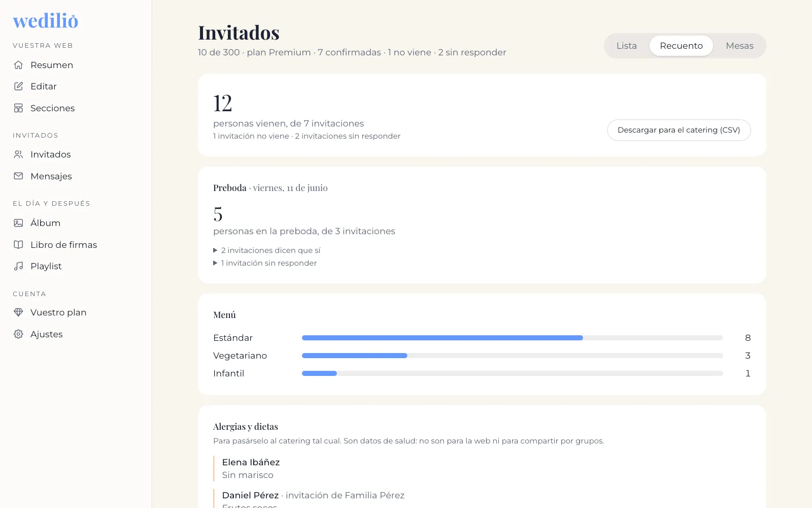Expand '2 invitaciones dicen que sí'
The width and height of the screenshot is (812, 508).
(267, 250)
